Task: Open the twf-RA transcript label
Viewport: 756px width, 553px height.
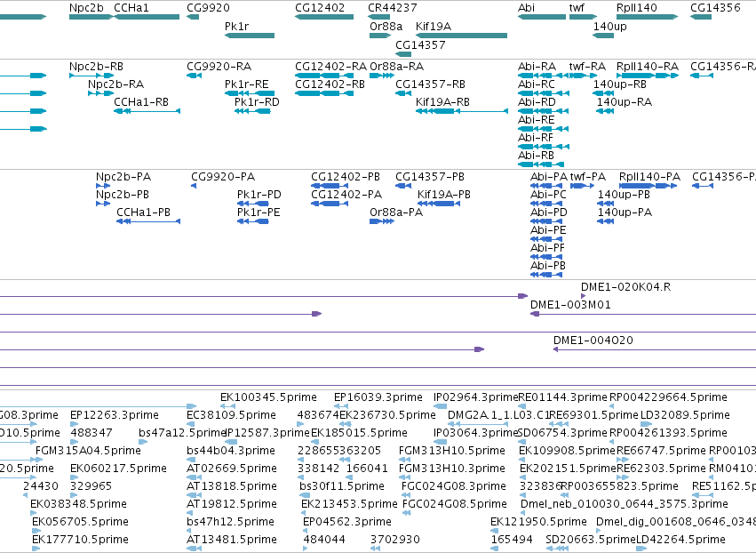Action: [587, 66]
